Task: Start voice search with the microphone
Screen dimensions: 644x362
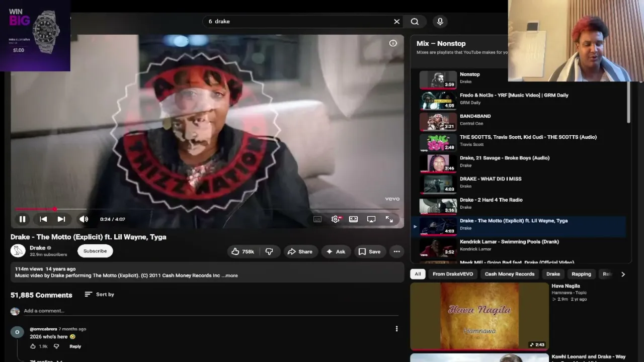Action: click(x=440, y=22)
